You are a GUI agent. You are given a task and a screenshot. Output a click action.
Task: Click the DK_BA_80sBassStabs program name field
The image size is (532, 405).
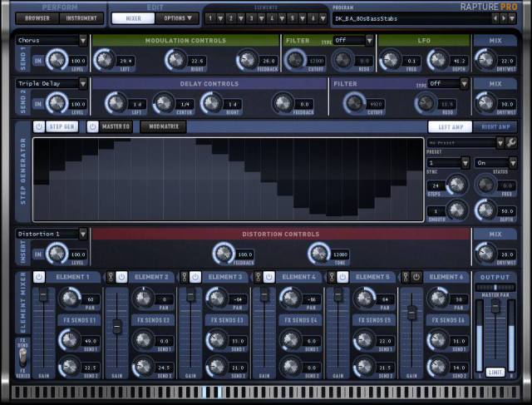412,18
